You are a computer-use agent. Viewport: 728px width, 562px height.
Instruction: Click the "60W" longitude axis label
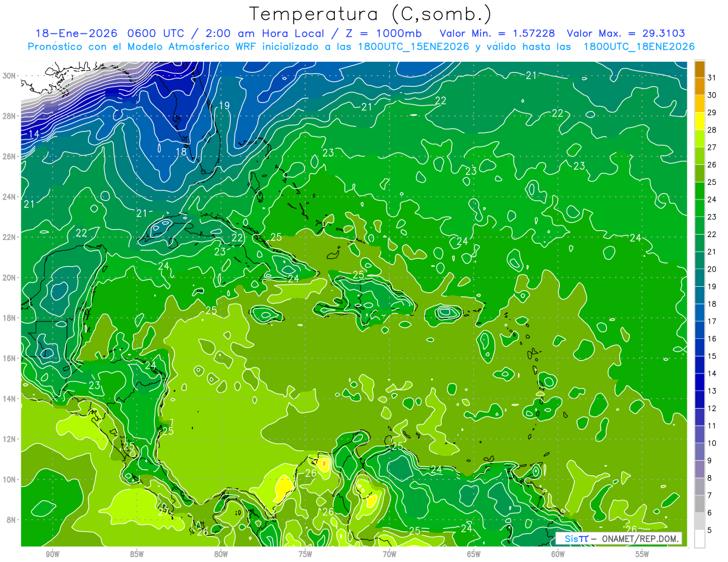pyautogui.click(x=558, y=554)
